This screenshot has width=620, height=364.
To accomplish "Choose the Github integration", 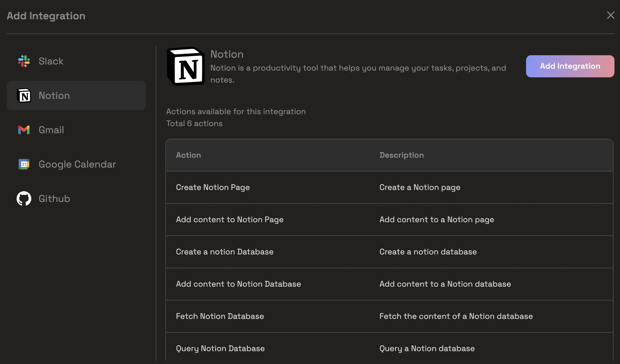I will click(x=76, y=199).
